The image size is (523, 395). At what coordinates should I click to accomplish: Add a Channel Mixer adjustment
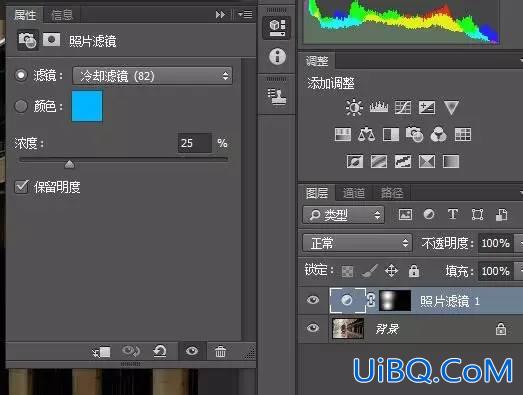pos(439,134)
